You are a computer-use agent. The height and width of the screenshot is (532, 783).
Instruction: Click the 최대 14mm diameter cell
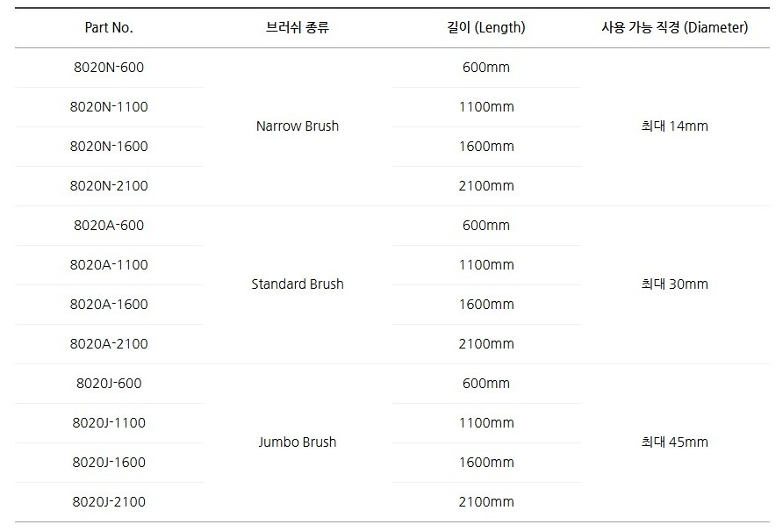(674, 126)
